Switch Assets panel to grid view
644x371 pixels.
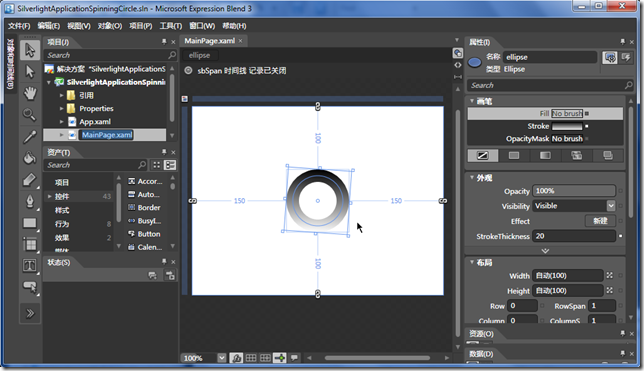[156, 165]
